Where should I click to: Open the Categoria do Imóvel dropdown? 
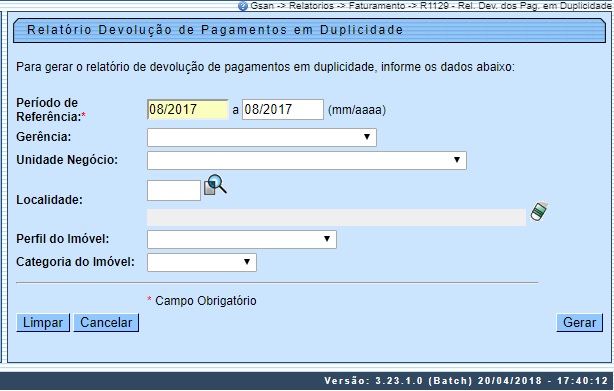tap(202, 262)
